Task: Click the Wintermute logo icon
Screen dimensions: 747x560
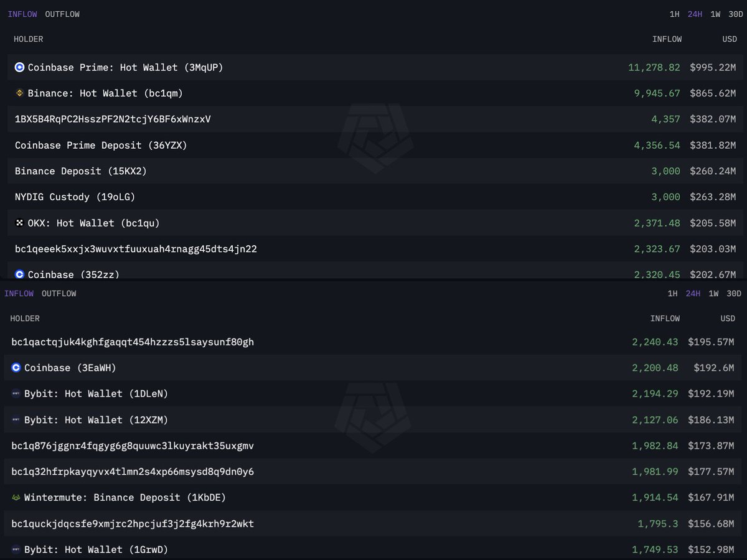Action: coord(16,498)
